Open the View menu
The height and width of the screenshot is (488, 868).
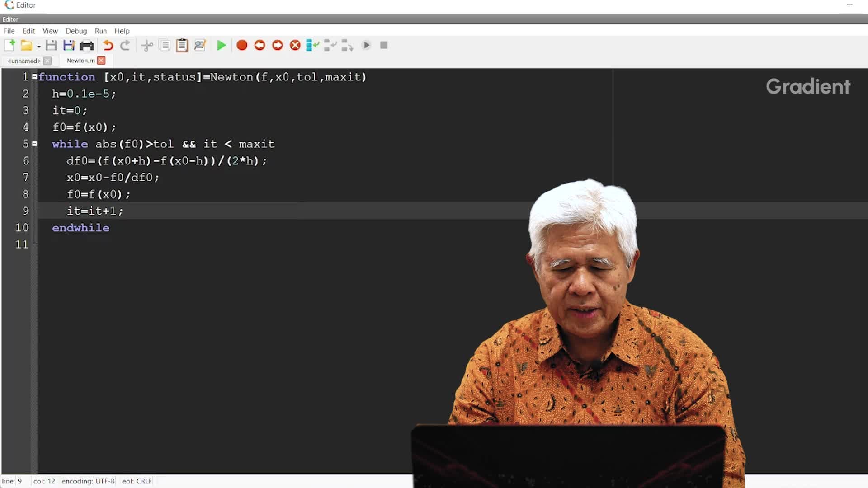[50, 31]
